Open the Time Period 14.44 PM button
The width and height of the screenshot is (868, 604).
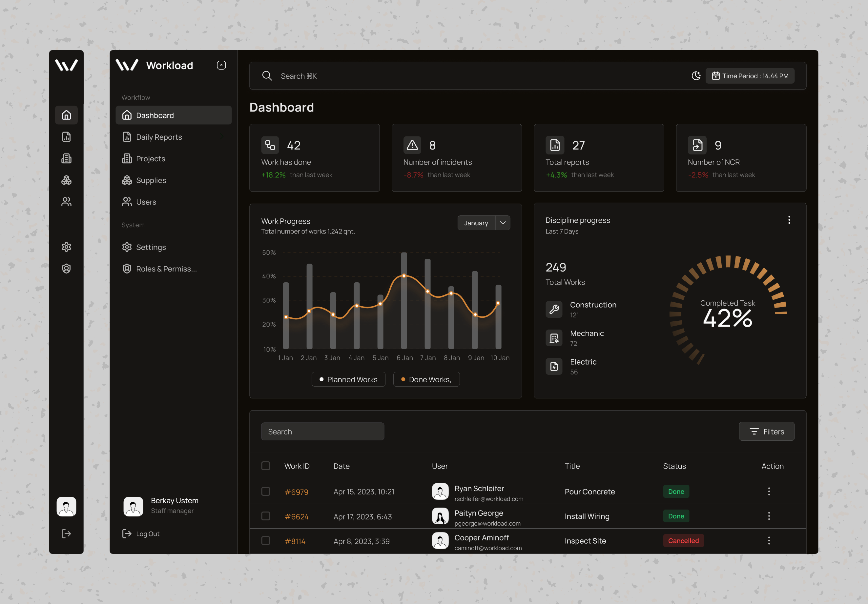pyautogui.click(x=750, y=76)
